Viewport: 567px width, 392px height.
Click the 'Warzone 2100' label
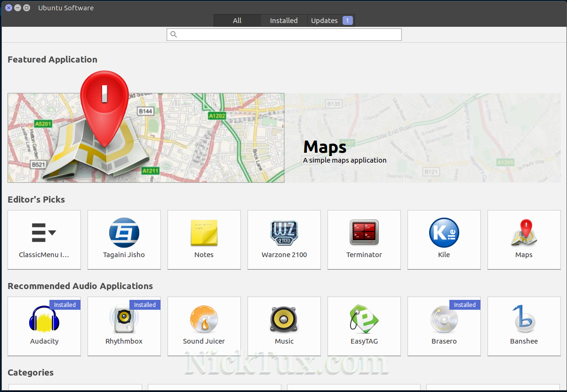pos(284,255)
